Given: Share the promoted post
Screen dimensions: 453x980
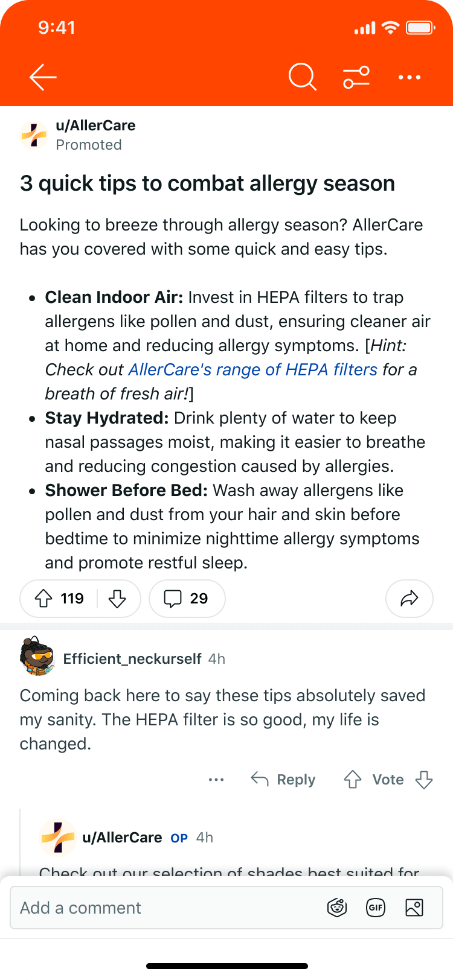Looking at the screenshot, I should pyautogui.click(x=409, y=598).
